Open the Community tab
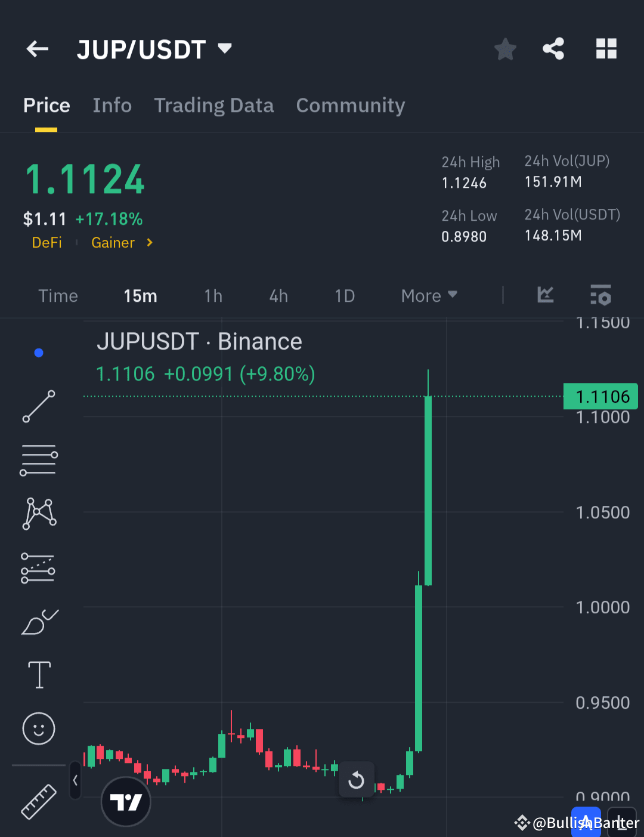Viewport: 644px width, 837px height. [x=350, y=105]
